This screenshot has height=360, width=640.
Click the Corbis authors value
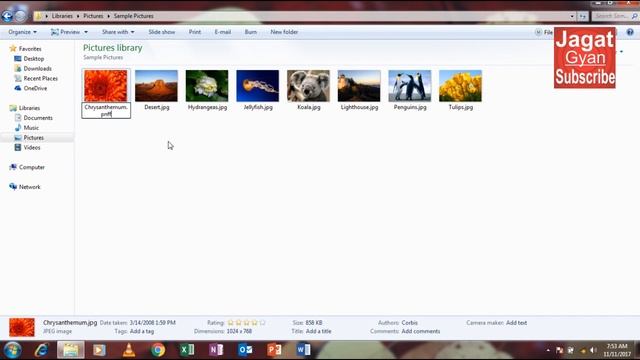point(409,322)
